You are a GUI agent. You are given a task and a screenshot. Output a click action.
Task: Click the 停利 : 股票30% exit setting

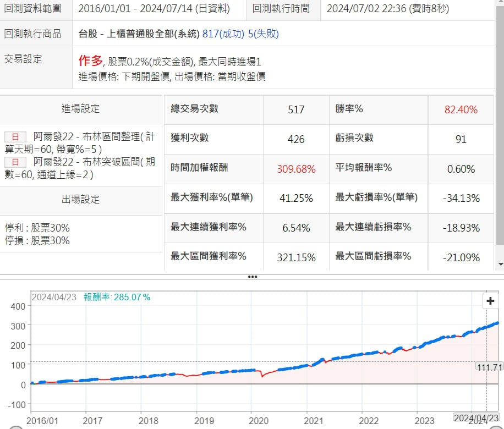click(37, 228)
